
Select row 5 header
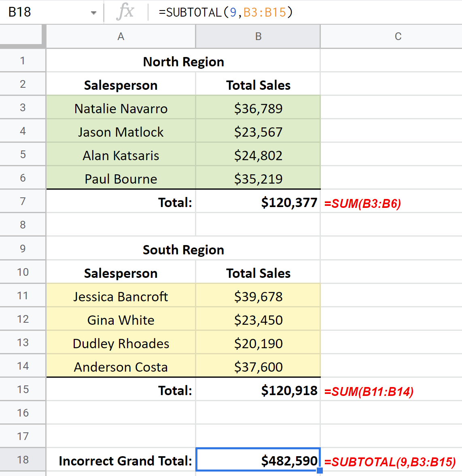tap(23, 154)
